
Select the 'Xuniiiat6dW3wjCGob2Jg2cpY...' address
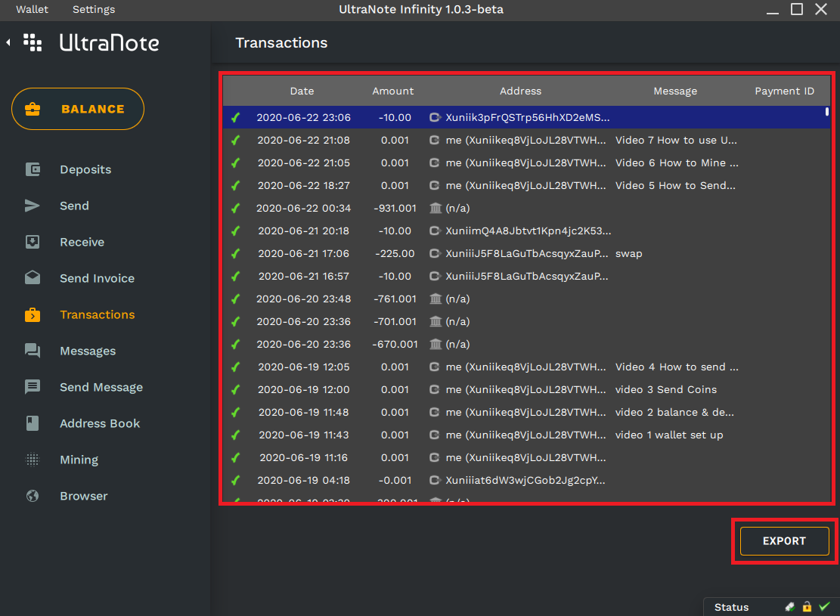coord(525,481)
